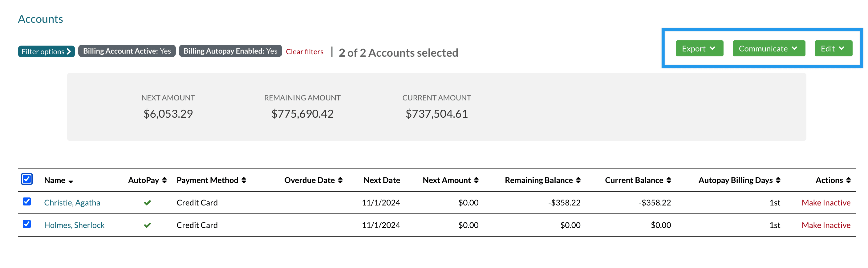Click Clear filters link
Viewport: 868px width, 268px height.
304,51
